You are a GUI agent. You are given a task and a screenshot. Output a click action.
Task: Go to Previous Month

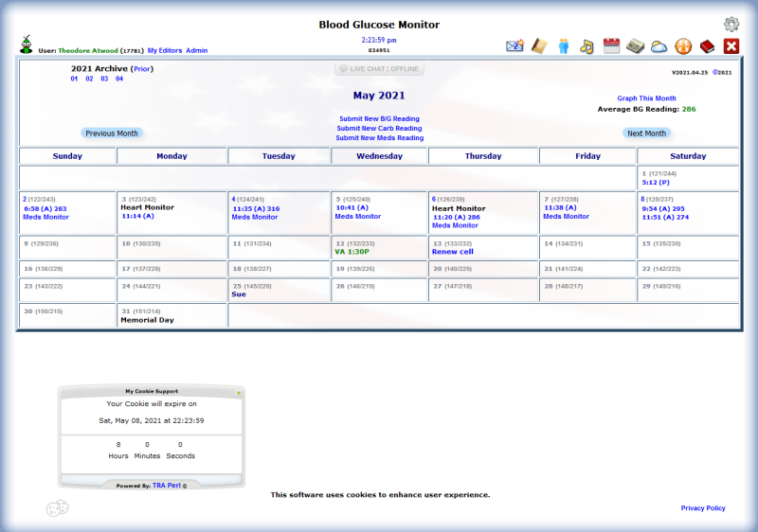112,133
